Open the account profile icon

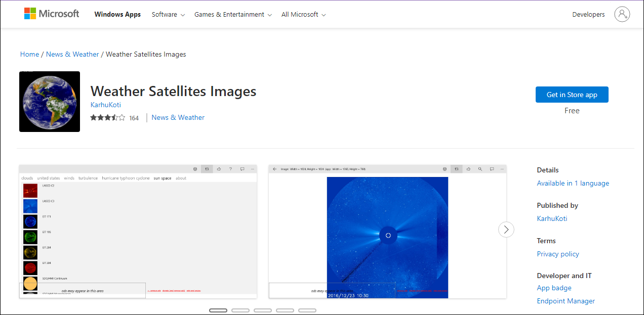pos(622,14)
